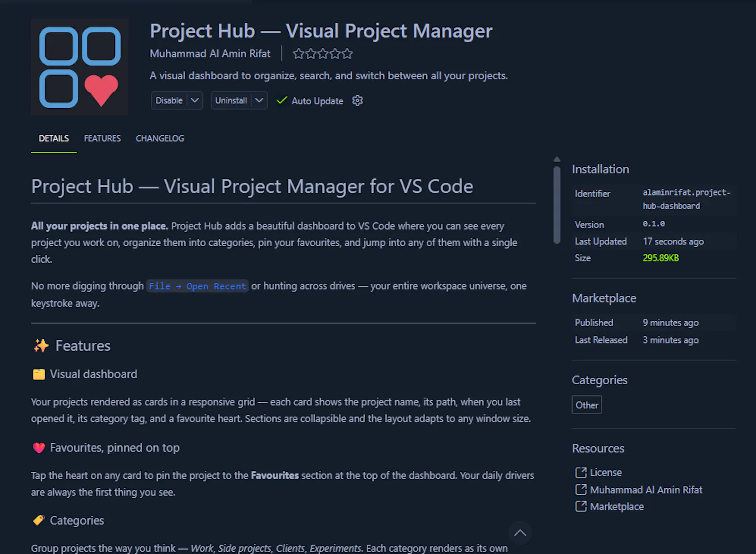Click the readme vertical scrollbar thumb
The width and height of the screenshot is (756, 554).
click(557, 205)
